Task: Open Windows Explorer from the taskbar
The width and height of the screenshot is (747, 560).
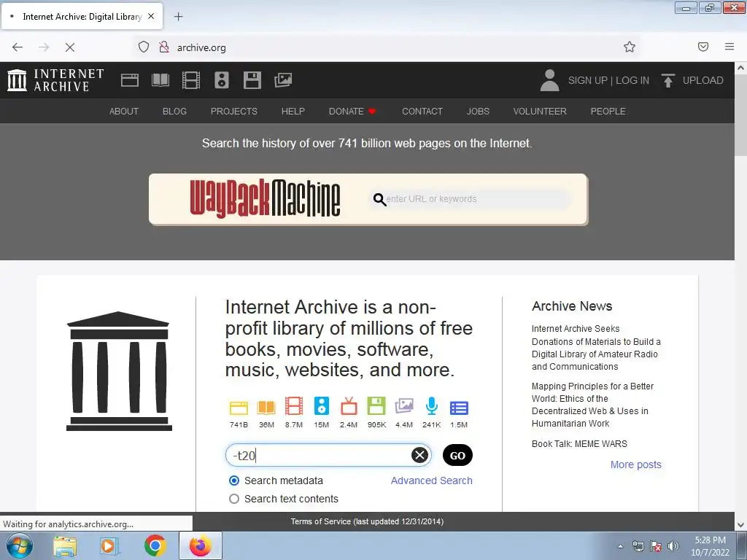Action: pos(65,545)
